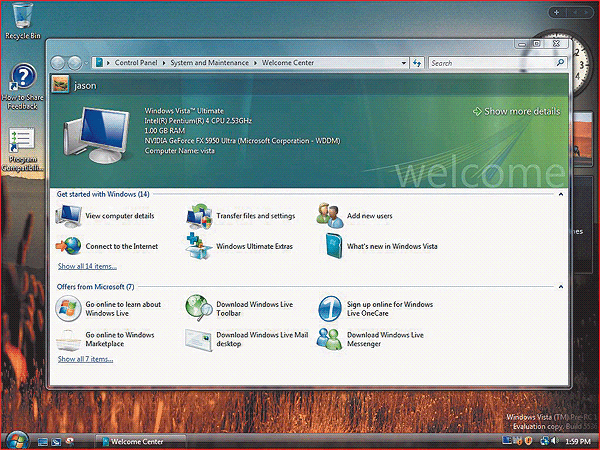Viewport: 600px width, 450px height.
Task: Click Connect to the Internet text
Action: [122, 246]
